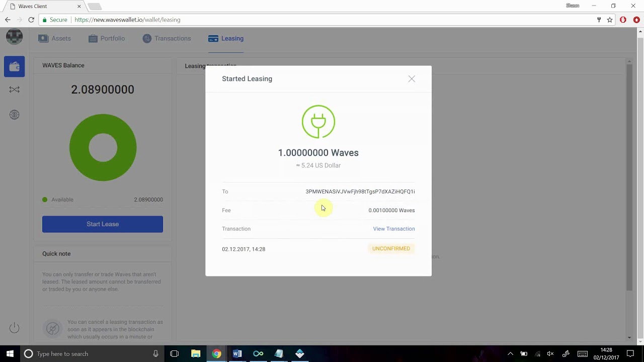Click the saved password key icon
The height and width of the screenshot is (362, 644).
599,20
